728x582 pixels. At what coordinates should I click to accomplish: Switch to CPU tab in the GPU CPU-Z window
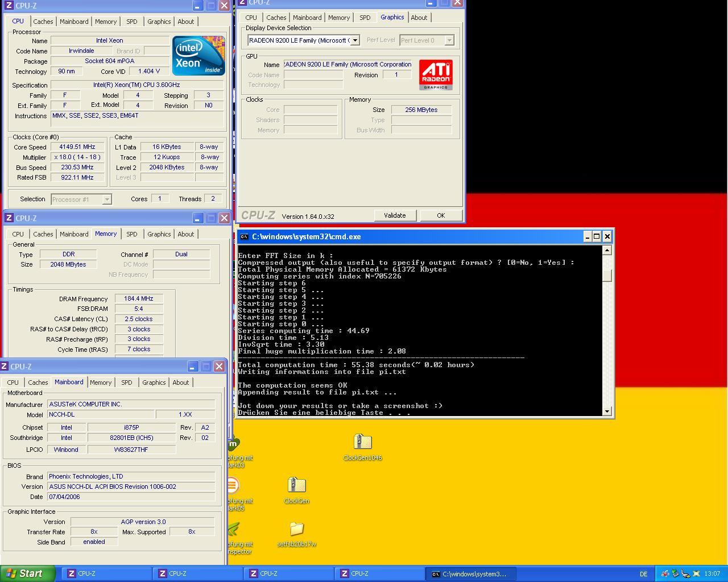(x=251, y=18)
